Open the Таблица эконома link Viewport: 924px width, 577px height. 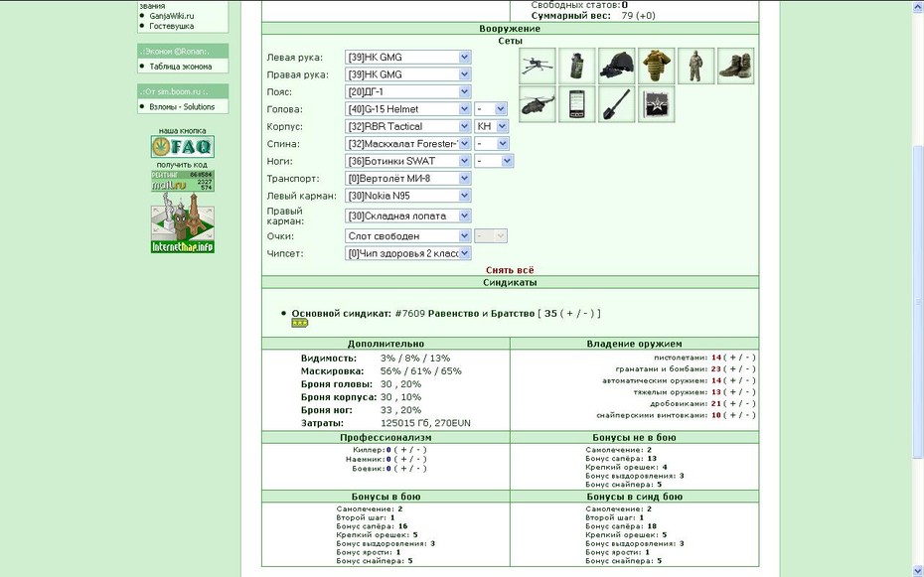point(180,67)
